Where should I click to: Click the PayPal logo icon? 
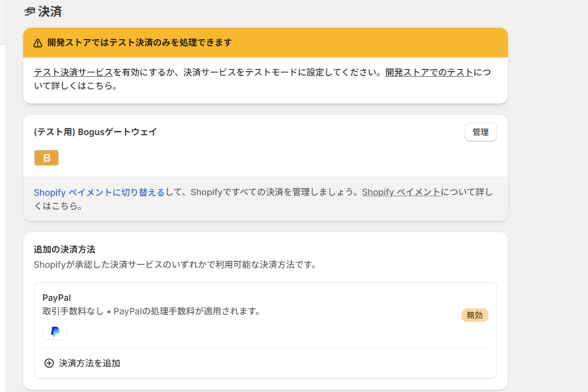click(x=55, y=332)
